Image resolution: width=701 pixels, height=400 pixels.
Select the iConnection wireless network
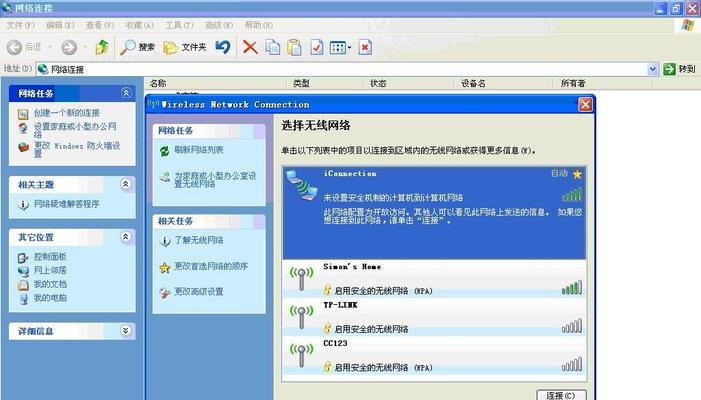(434, 214)
